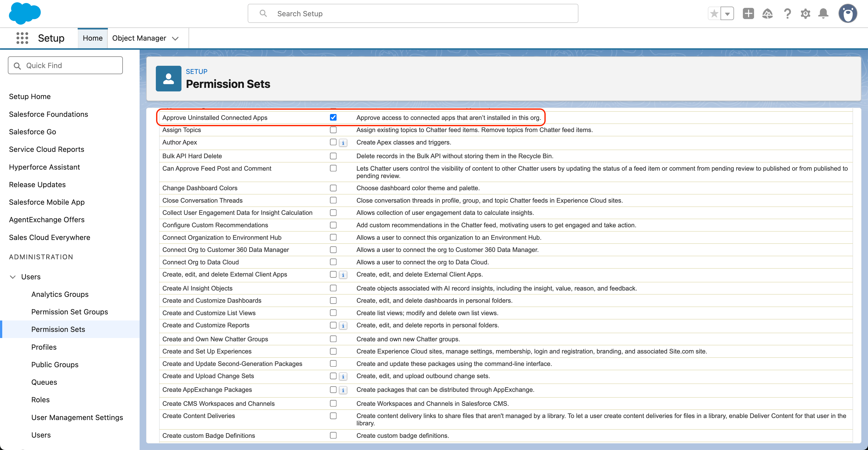Viewport: 868px width, 450px height.
Task: Open Hyperforce Assistant sidebar item
Action: tap(44, 167)
